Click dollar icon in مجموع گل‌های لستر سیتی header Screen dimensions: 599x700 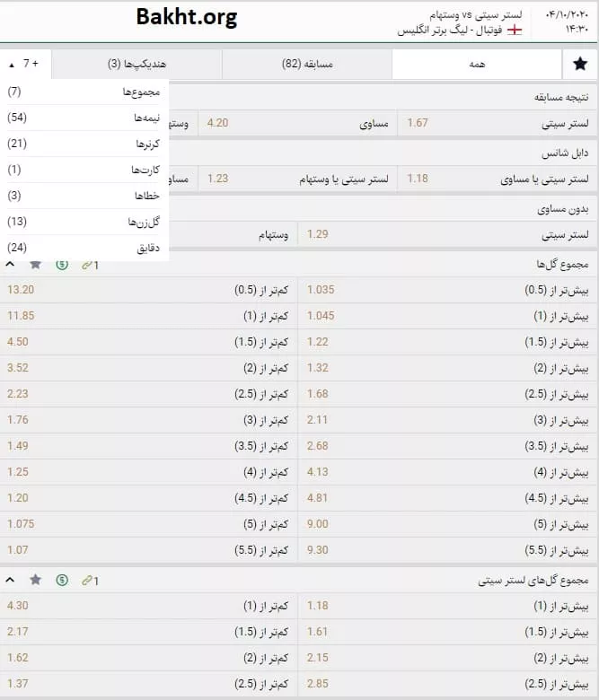[61, 581]
